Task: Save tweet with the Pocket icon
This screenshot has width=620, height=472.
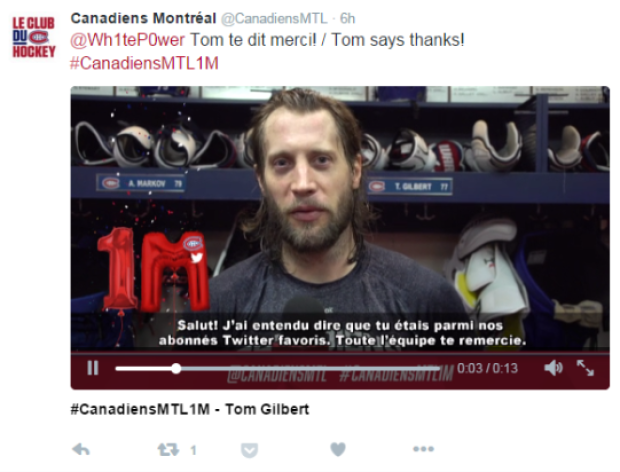Action: (250, 450)
